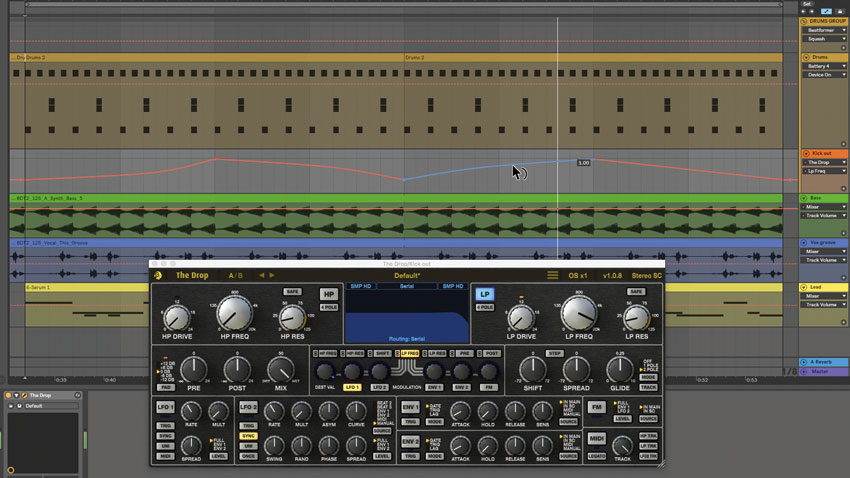This screenshot has height=478, width=850.
Task: Open Lead track Mixer dropdown
Action: [x=824, y=296]
